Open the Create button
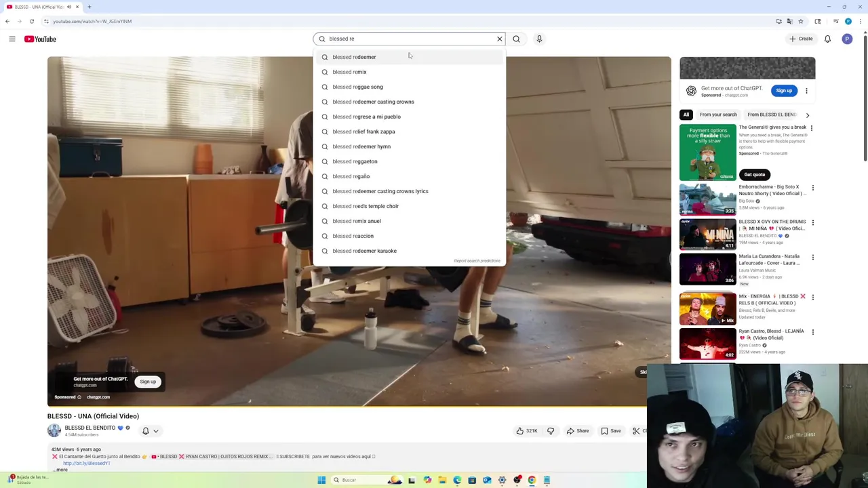Viewport: 868px width, 488px height. 801,39
